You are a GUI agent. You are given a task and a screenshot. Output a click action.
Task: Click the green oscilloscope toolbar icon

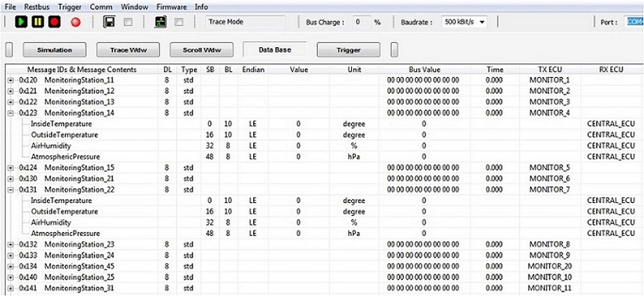(x=160, y=22)
